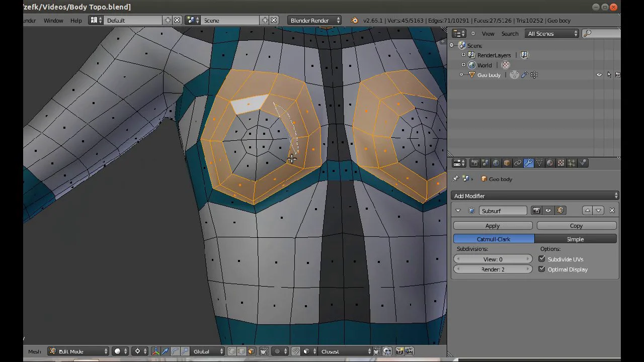This screenshot has height=362, width=644.
Task: Open the Texture properties checker tab
Action: tap(561, 163)
